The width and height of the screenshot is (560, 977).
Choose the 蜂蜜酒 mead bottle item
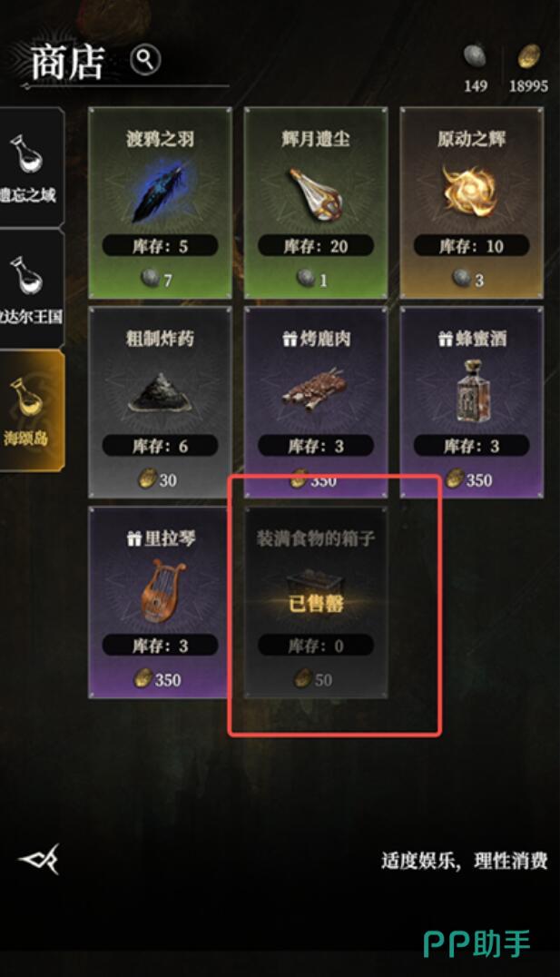pos(472,402)
